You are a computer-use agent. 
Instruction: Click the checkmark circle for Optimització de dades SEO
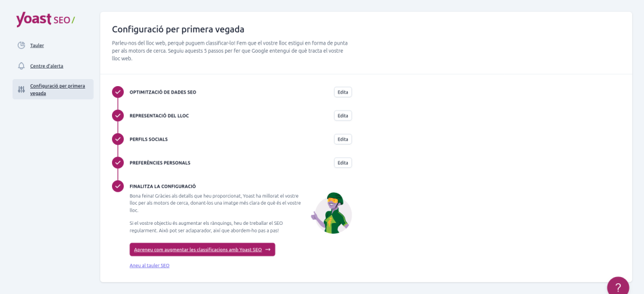click(x=118, y=92)
